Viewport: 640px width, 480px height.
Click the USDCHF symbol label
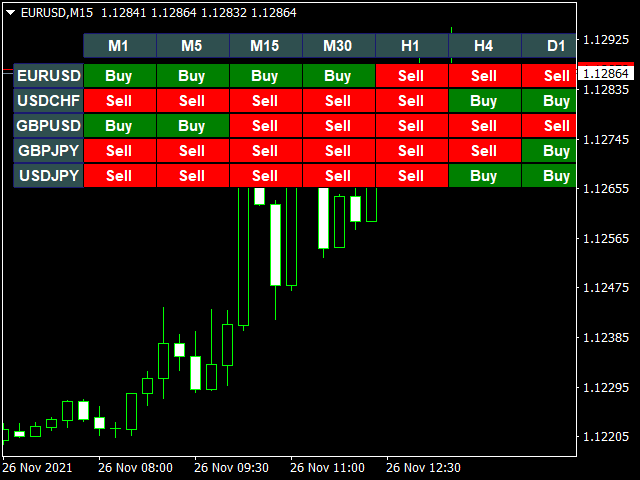pyautogui.click(x=49, y=100)
